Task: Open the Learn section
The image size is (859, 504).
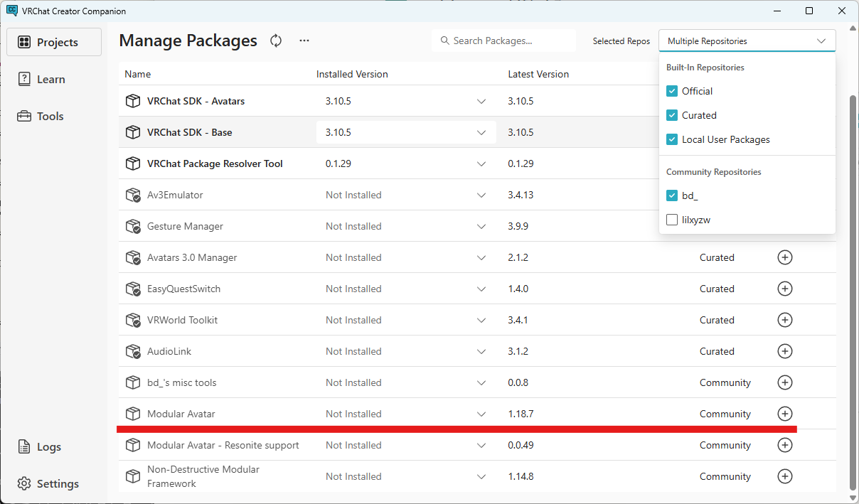Action: [54, 79]
